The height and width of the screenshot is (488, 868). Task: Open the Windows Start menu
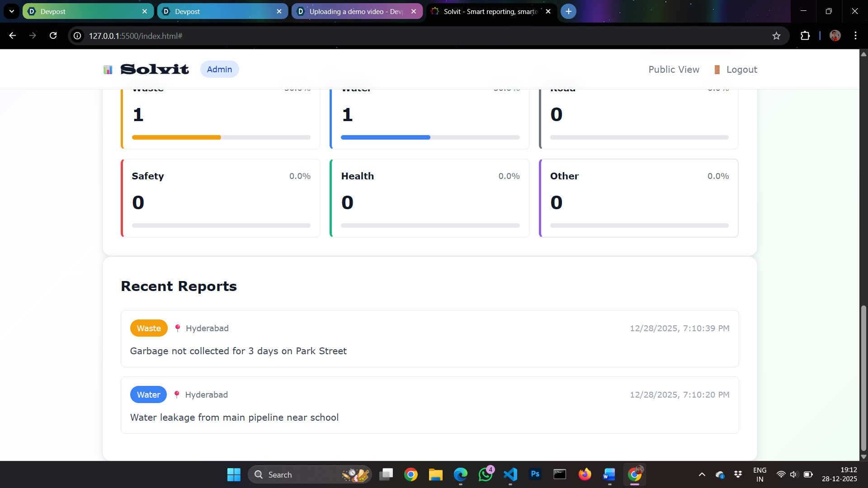point(234,474)
